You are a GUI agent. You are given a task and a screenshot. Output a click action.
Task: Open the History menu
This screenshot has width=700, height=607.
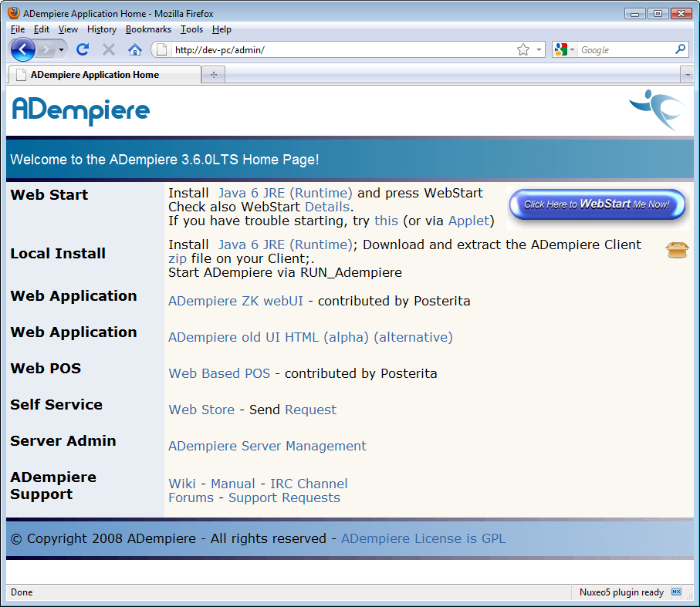(x=102, y=29)
